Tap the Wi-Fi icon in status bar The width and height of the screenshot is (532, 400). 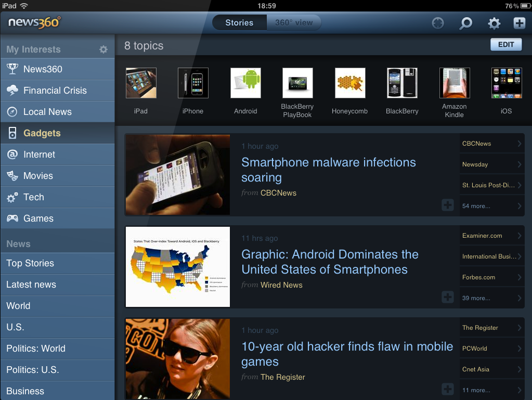pos(24,6)
